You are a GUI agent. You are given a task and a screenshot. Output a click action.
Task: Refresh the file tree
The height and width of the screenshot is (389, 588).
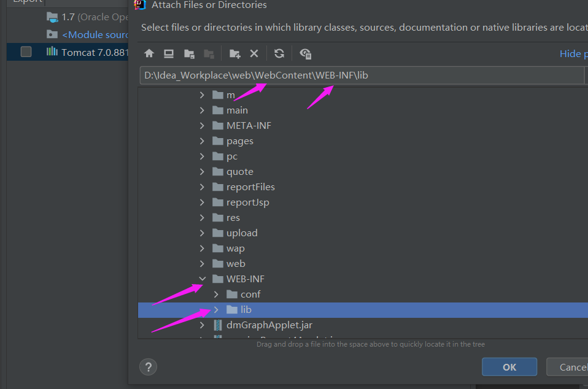coord(279,53)
